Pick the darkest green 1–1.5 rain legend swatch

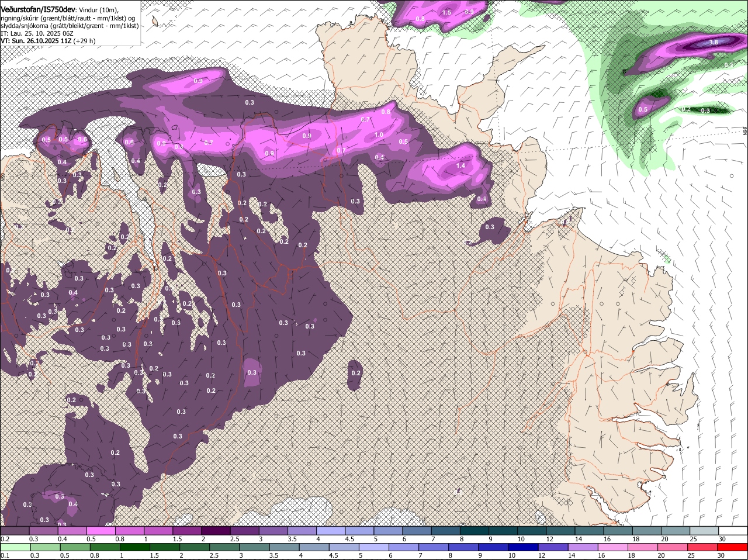tap(136, 547)
